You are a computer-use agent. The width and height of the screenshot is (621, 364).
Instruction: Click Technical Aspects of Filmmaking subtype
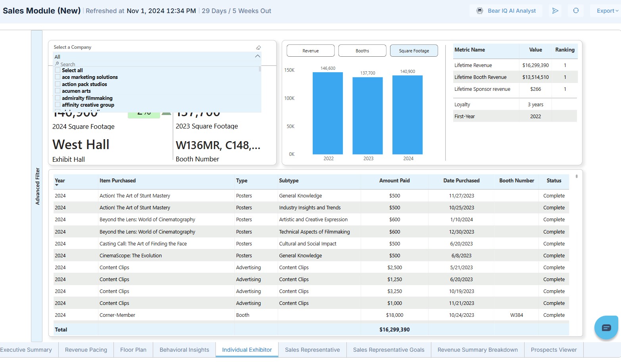[x=314, y=232]
